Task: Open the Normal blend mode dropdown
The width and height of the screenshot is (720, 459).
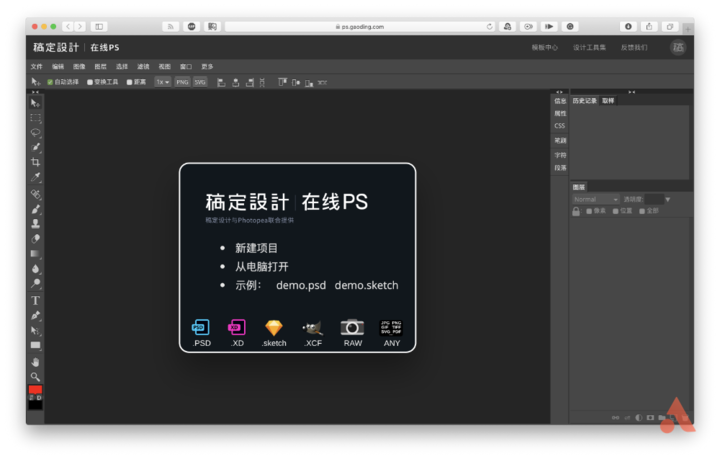Action: pos(596,199)
